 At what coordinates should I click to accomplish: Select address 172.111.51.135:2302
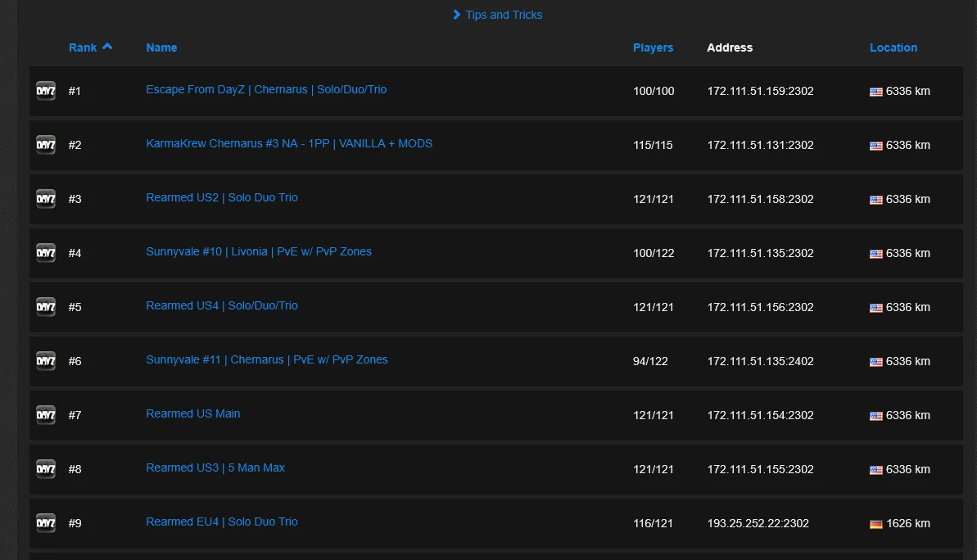[760, 253]
